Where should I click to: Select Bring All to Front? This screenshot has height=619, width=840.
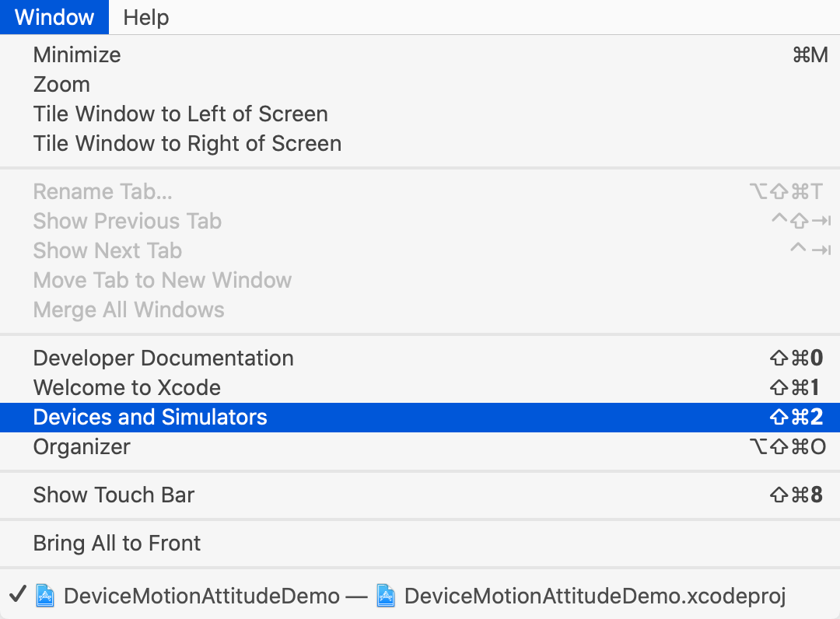pyautogui.click(x=420, y=543)
